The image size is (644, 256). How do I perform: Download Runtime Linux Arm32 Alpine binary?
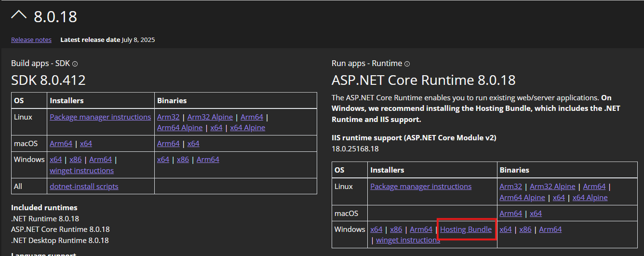[552, 186]
